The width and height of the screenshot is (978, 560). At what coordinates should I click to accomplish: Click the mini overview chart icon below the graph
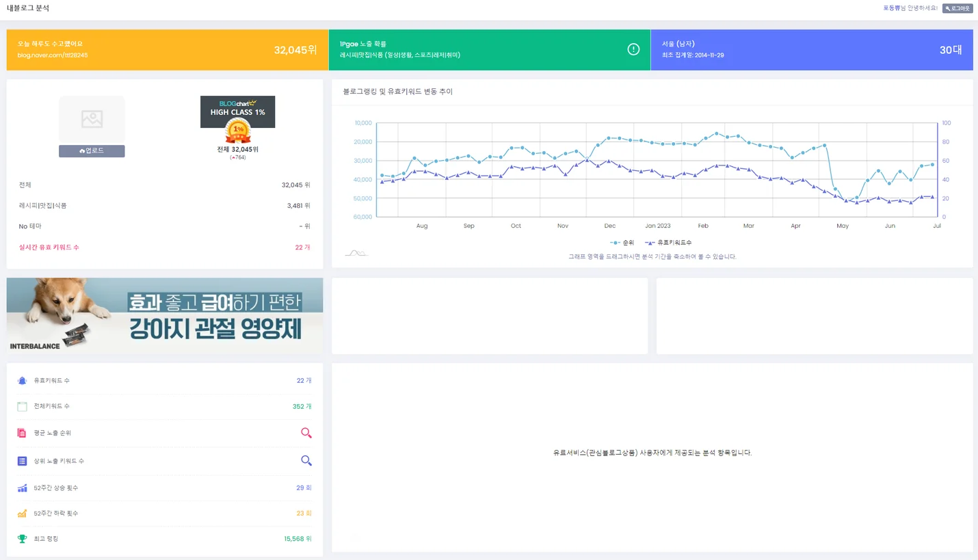coord(356,254)
